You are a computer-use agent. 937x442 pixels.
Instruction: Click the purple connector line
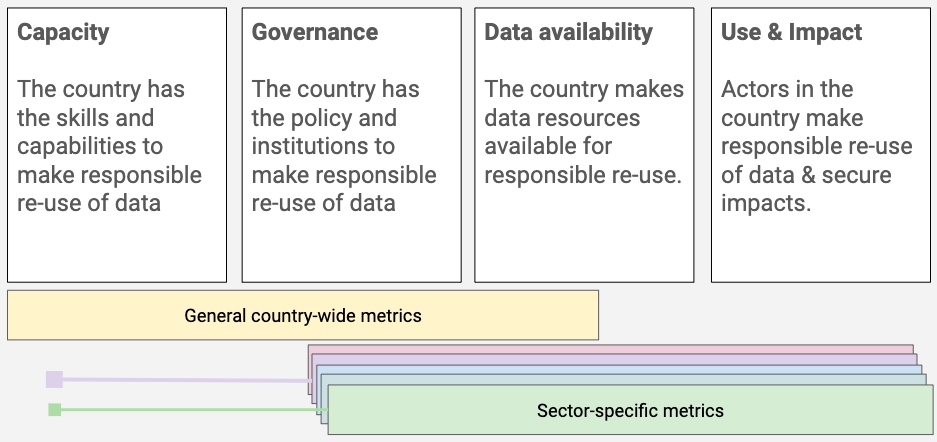click(x=186, y=380)
